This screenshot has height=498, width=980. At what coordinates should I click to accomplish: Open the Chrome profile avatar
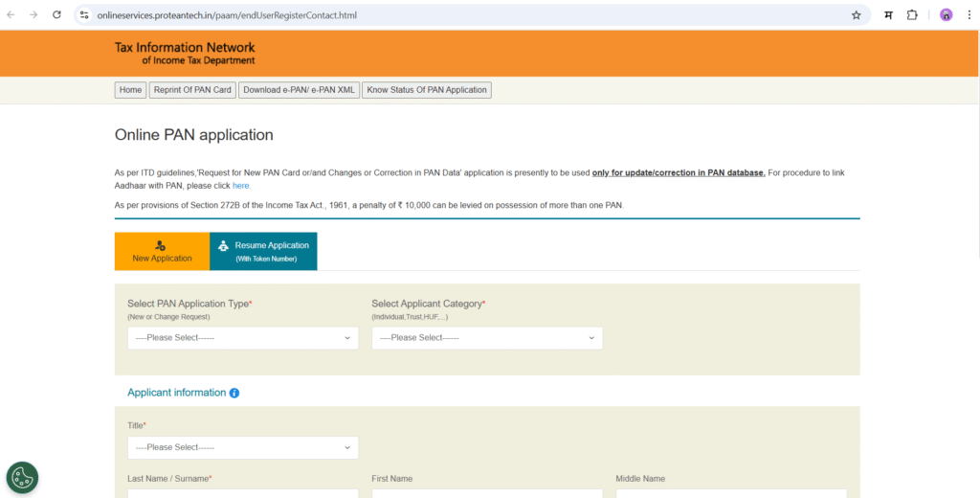tap(946, 15)
